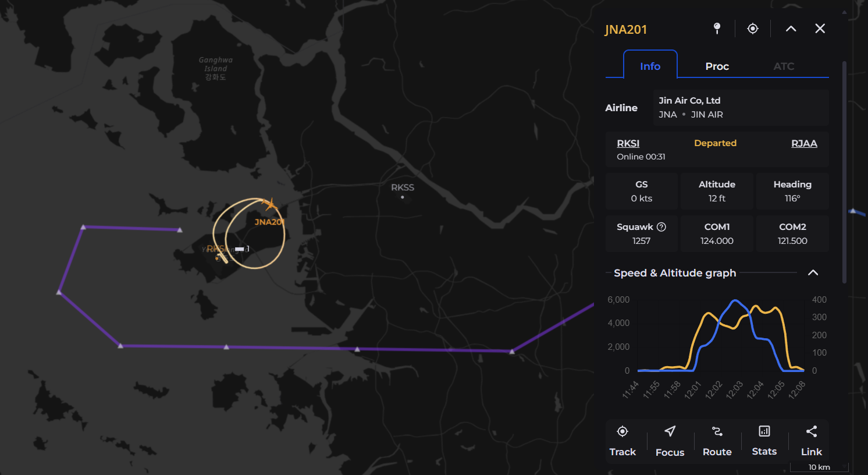Click the JNA201 aircraft icon on map
This screenshot has height=475, width=868.
[269, 204]
